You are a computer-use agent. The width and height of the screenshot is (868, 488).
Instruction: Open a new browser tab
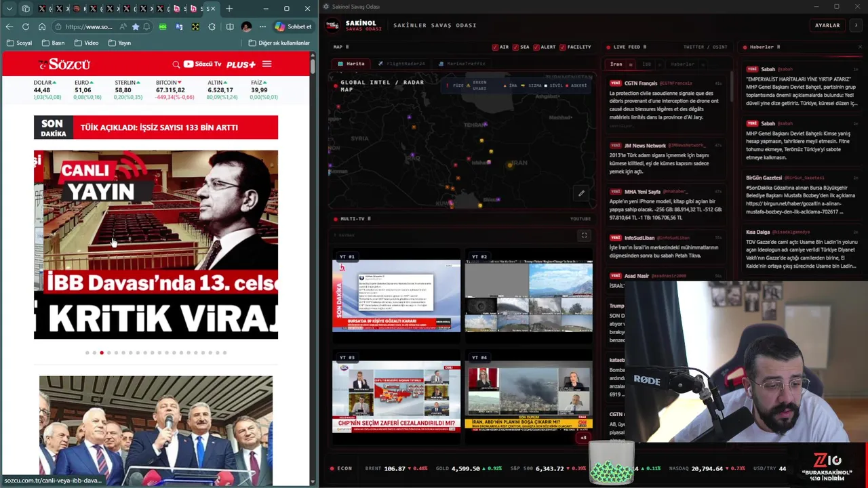(x=229, y=9)
